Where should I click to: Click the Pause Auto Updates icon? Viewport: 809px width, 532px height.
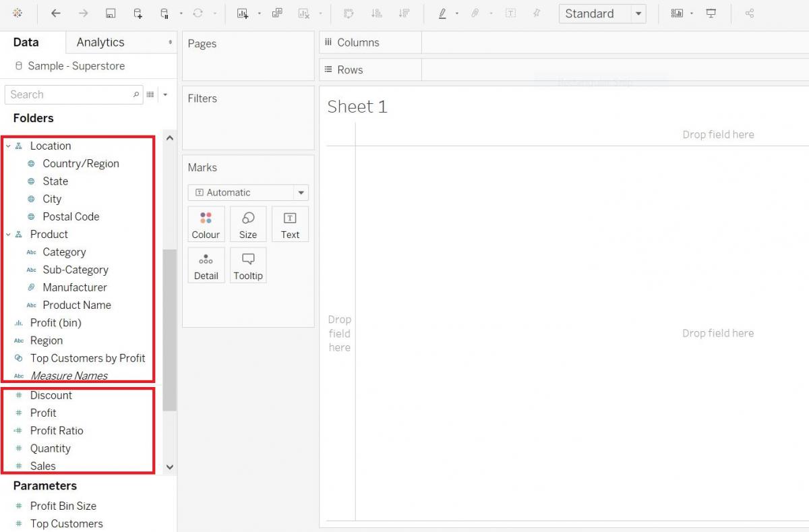[x=164, y=13]
